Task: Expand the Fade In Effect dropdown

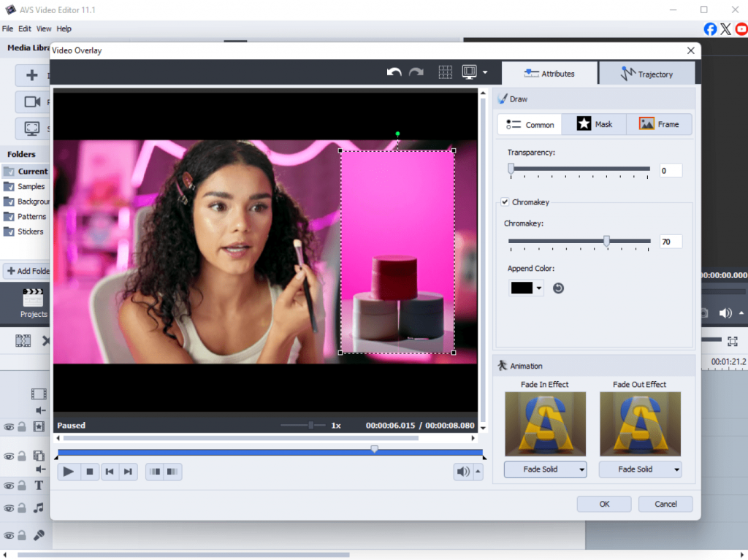Action: (x=545, y=469)
